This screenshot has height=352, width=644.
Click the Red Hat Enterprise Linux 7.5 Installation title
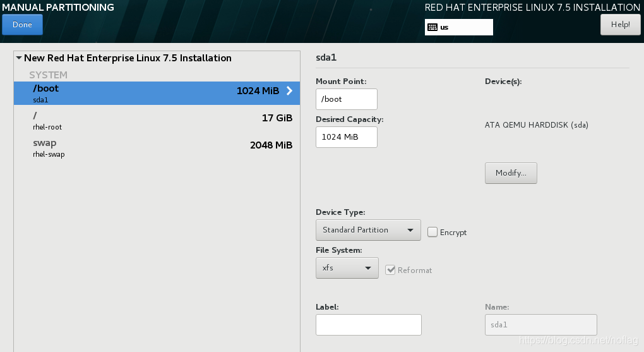532,8
